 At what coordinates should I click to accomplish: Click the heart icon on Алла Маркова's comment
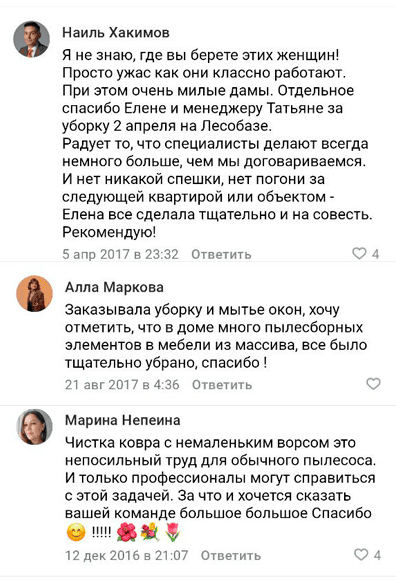[x=373, y=384]
